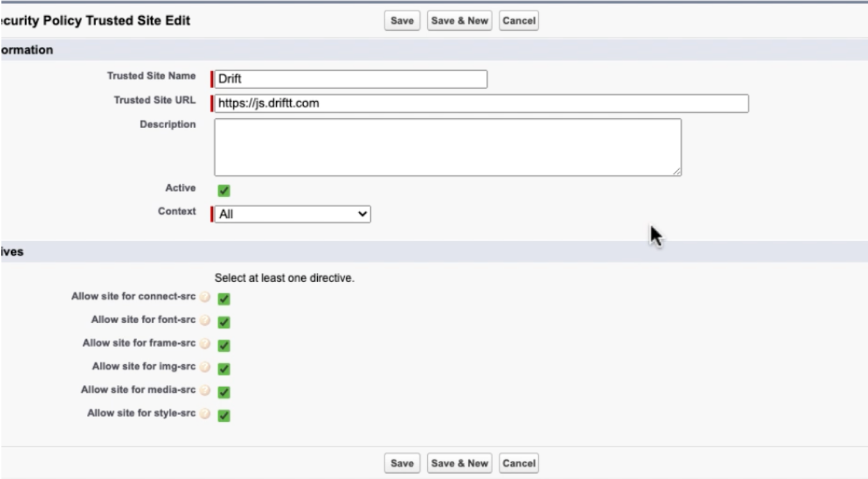868x479 pixels.
Task: Open help icon beside img-src directive
Action: coord(205,367)
